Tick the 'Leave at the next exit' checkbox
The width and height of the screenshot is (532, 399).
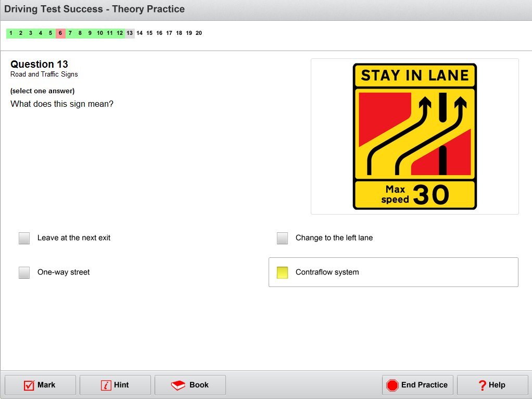(24, 239)
